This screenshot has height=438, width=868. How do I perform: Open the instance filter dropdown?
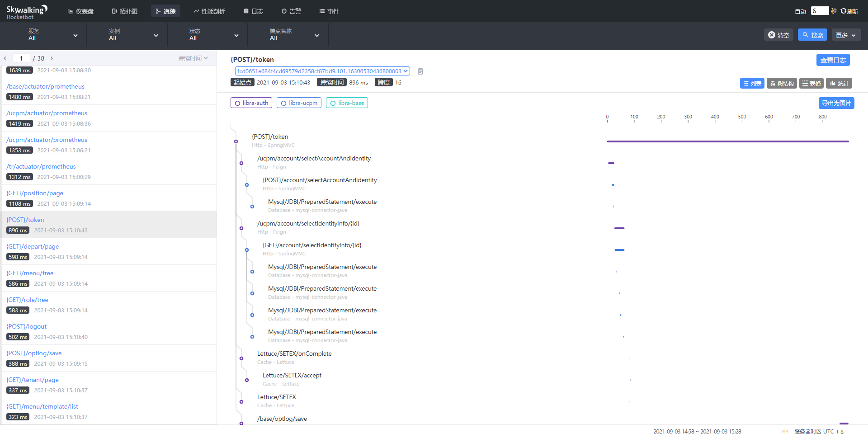[x=133, y=35]
